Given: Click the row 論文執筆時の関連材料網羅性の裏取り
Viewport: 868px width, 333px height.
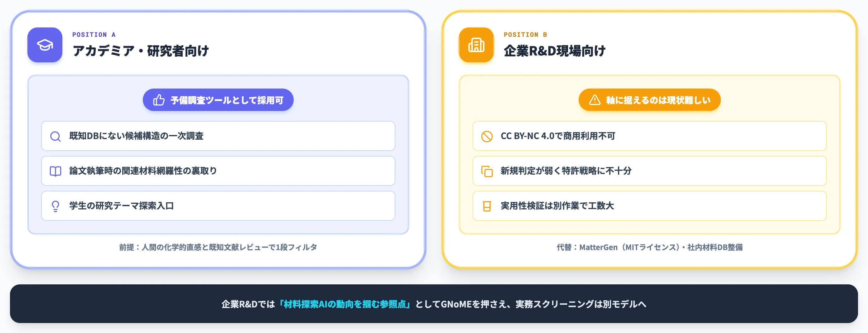Looking at the screenshot, I should (x=218, y=171).
